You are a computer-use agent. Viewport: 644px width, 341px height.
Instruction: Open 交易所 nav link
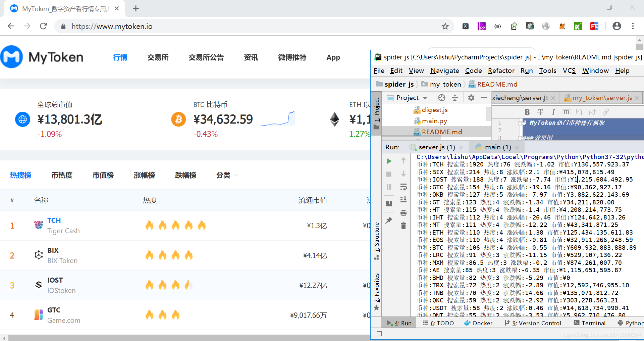pyautogui.click(x=158, y=57)
